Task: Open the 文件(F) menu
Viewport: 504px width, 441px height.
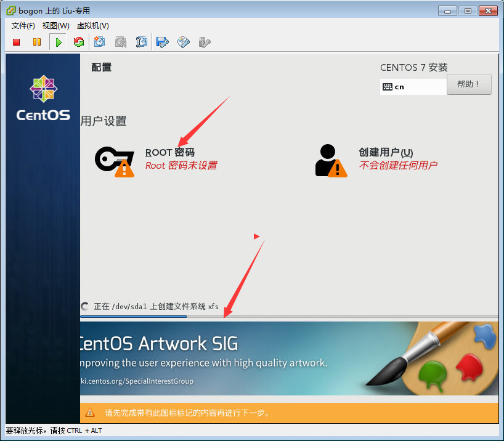Action: [23, 25]
